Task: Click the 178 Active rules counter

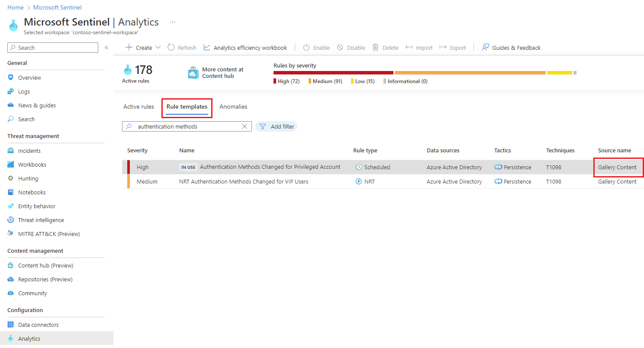Action: coord(138,73)
